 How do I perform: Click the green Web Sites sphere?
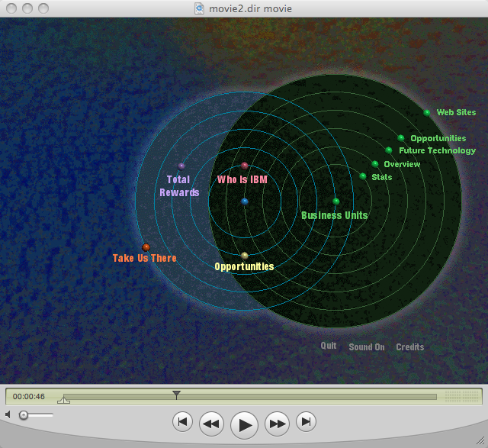point(427,112)
